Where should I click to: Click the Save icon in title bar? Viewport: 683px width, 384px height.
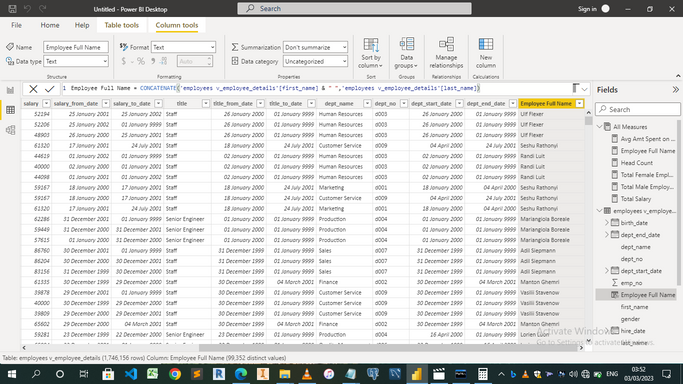12,9
